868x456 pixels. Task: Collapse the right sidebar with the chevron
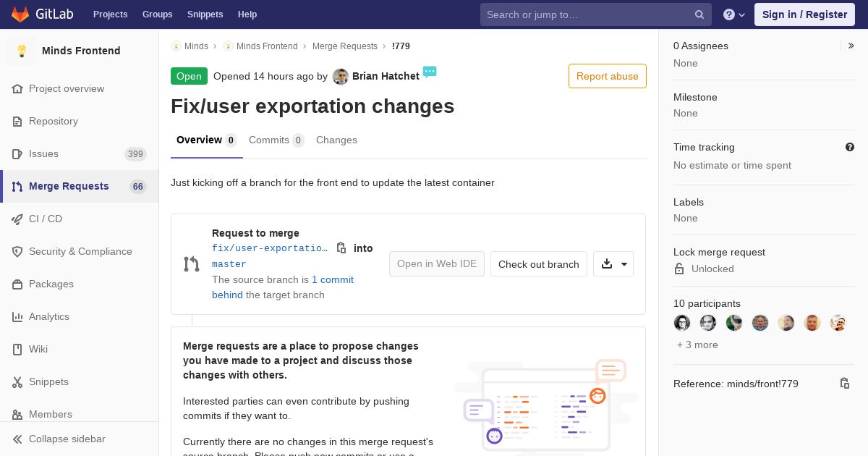click(851, 46)
